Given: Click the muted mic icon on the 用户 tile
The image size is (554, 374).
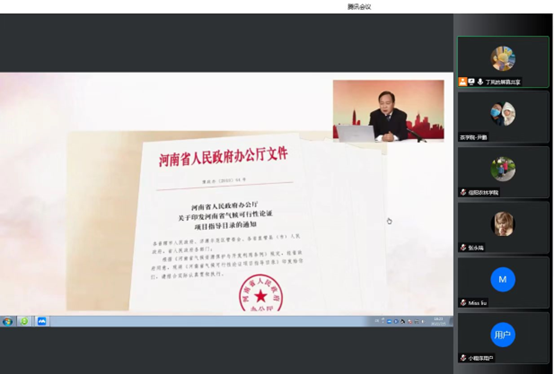Looking at the screenshot, I should [463, 358].
